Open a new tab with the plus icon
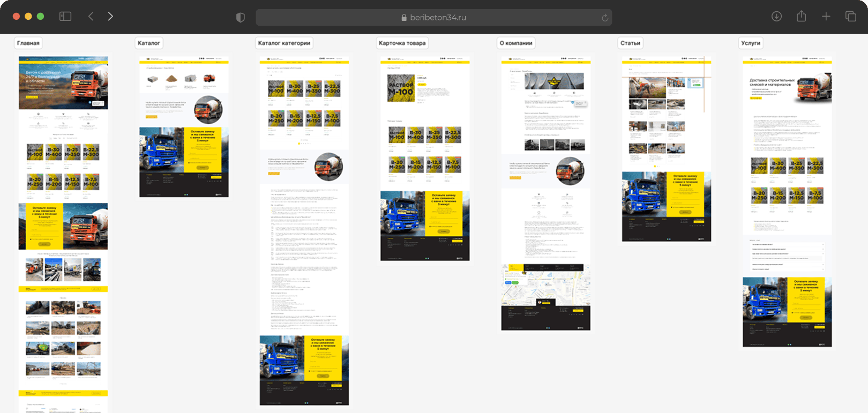Image resolution: width=868 pixels, height=413 pixels. click(x=826, y=17)
